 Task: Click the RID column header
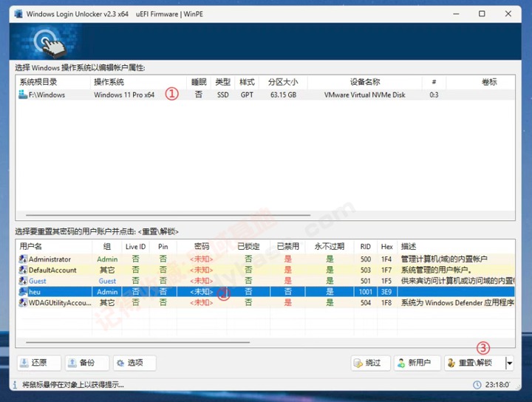pyautogui.click(x=366, y=247)
